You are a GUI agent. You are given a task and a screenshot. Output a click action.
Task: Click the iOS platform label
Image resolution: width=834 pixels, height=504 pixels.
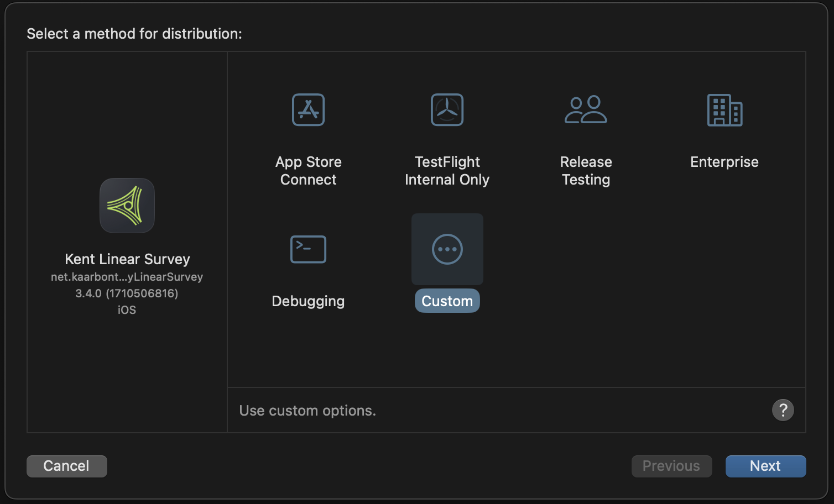click(127, 310)
